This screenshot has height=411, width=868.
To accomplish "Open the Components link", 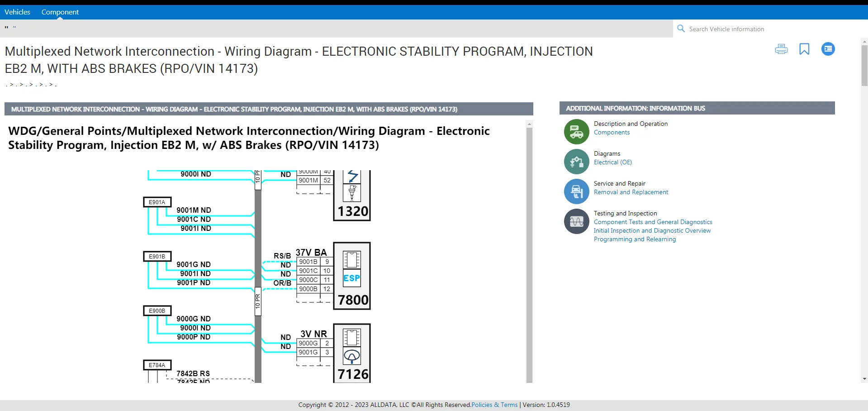I will [612, 132].
